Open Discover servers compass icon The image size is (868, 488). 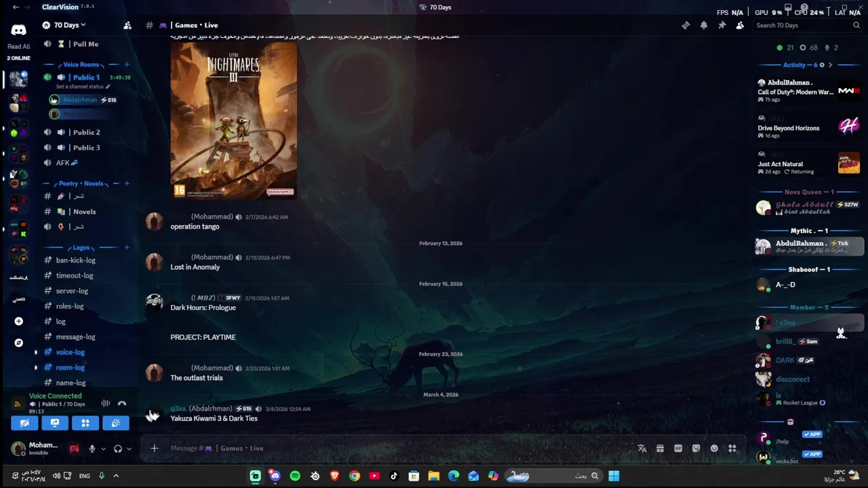tap(18, 343)
